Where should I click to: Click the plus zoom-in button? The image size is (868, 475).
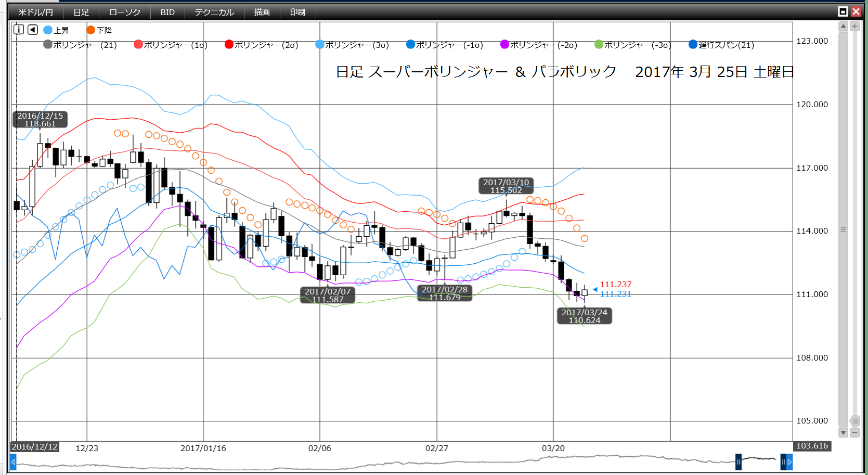(x=854, y=26)
